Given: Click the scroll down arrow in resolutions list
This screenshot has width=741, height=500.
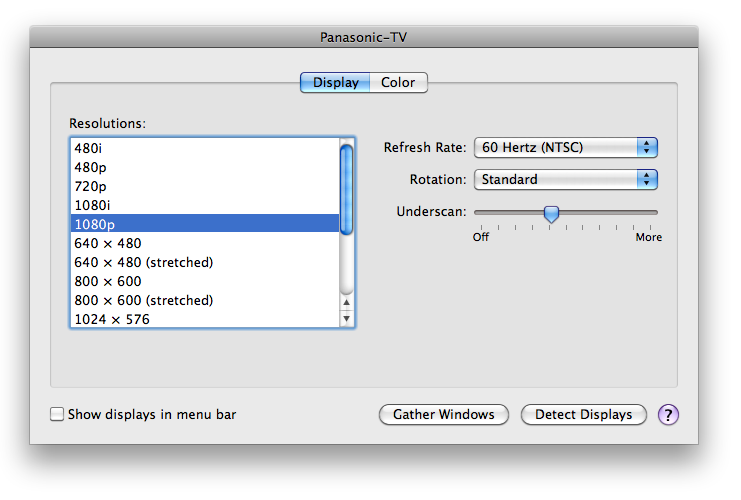Looking at the screenshot, I should click(x=346, y=319).
